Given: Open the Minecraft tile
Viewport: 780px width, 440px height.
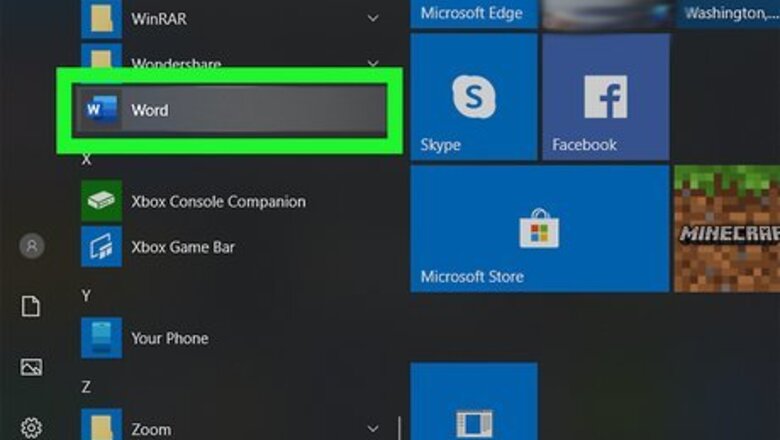Looking at the screenshot, I should [x=727, y=229].
